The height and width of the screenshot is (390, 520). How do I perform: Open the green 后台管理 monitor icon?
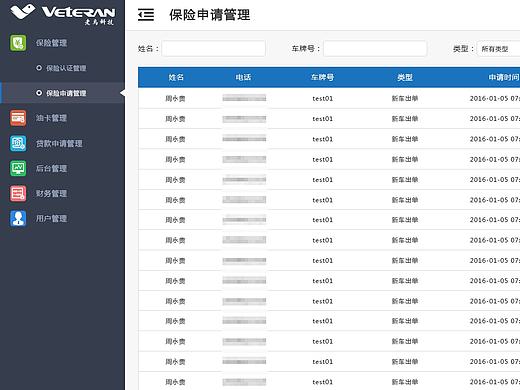18,168
